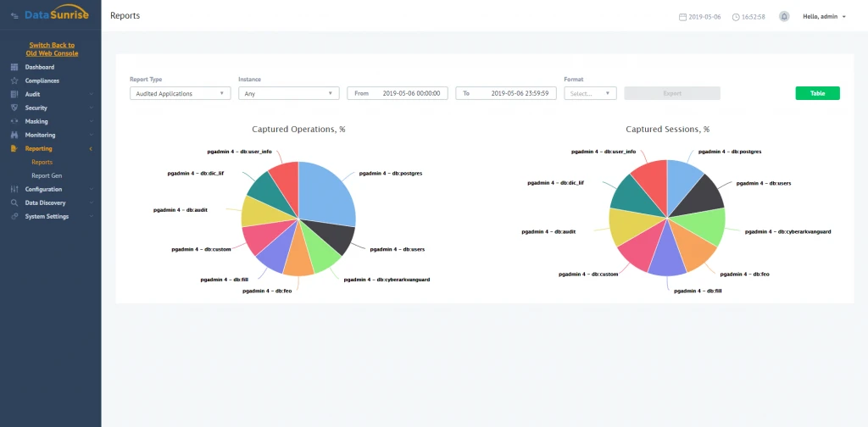The height and width of the screenshot is (427, 868).
Task: Click the Dashboard grid icon in sidebar
Action: coord(14,67)
